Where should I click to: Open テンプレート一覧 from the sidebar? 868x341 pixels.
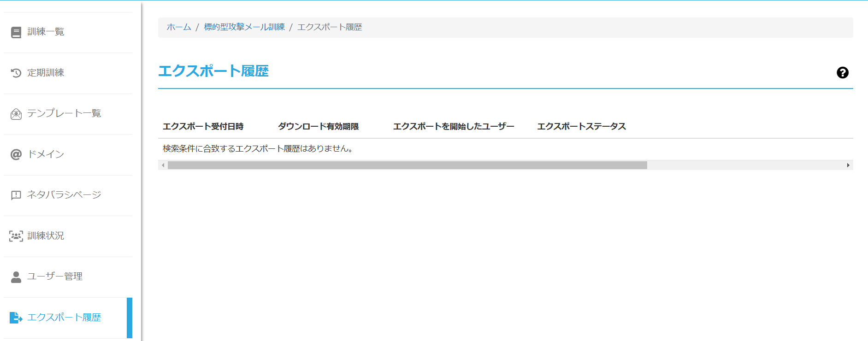click(64, 113)
